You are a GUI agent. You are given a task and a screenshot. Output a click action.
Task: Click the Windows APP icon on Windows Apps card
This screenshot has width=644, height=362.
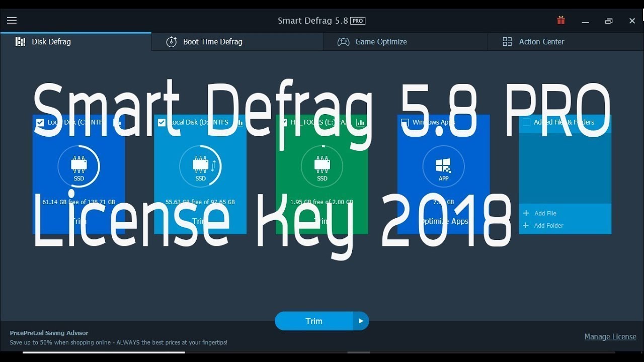pyautogui.click(x=444, y=166)
